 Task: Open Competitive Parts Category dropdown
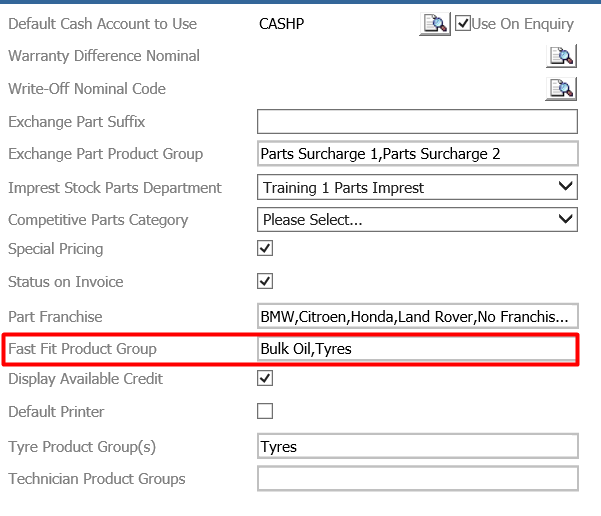point(417,220)
